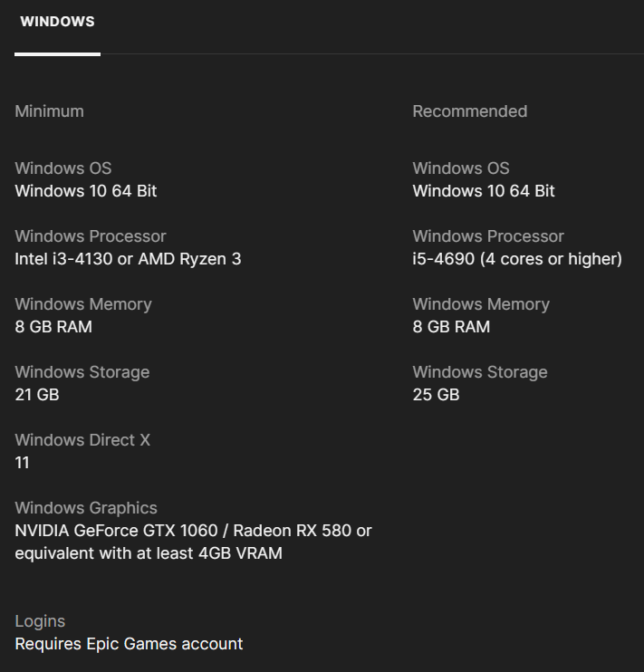644x672 pixels.
Task: Select the DirectX version 11 value
Action: point(23,463)
